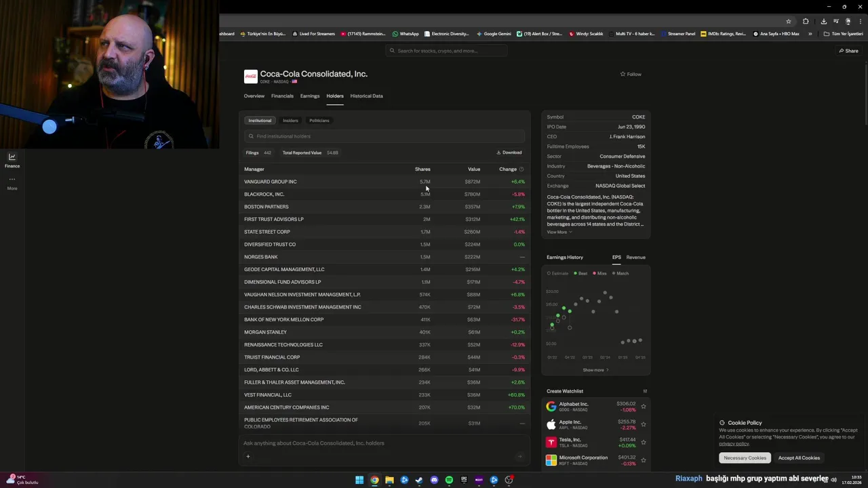The height and width of the screenshot is (488, 868).
Task: Expand hidden bookmarks chevron
Action: click(810, 34)
